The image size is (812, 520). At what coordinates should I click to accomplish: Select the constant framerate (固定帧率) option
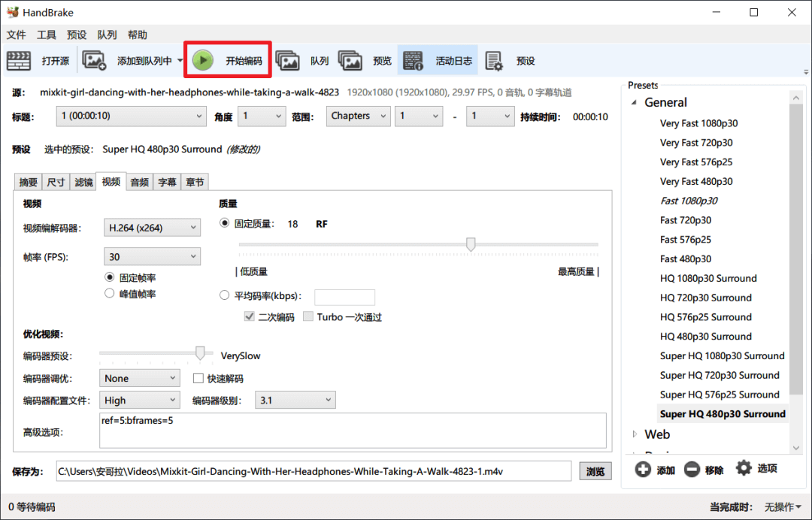click(x=109, y=277)
